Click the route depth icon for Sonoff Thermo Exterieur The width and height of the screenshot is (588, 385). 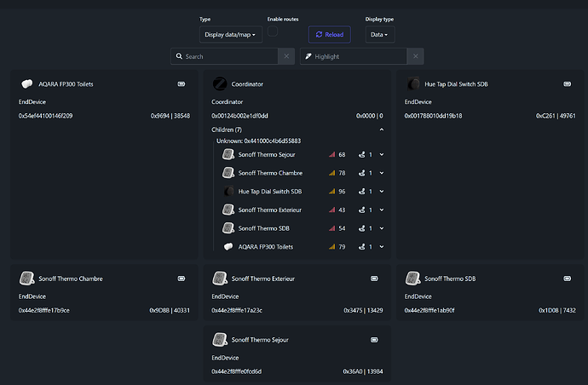(362, 210)
